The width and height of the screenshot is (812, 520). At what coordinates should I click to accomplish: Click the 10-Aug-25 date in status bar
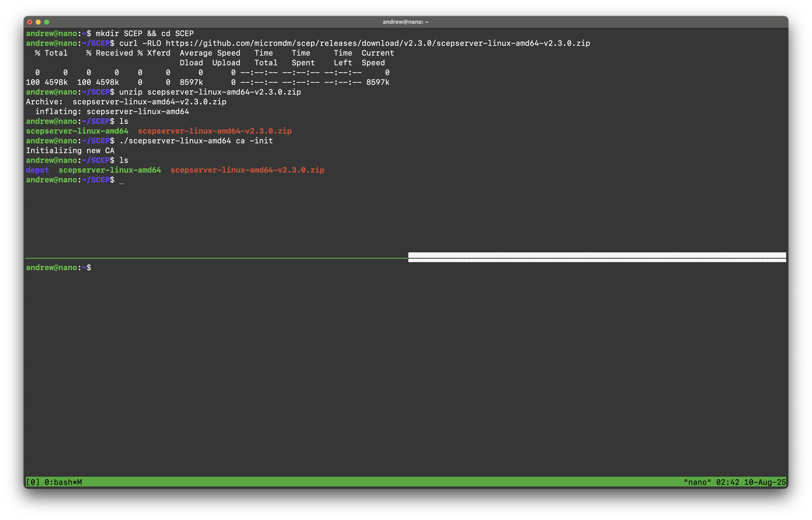pos(765,482)
